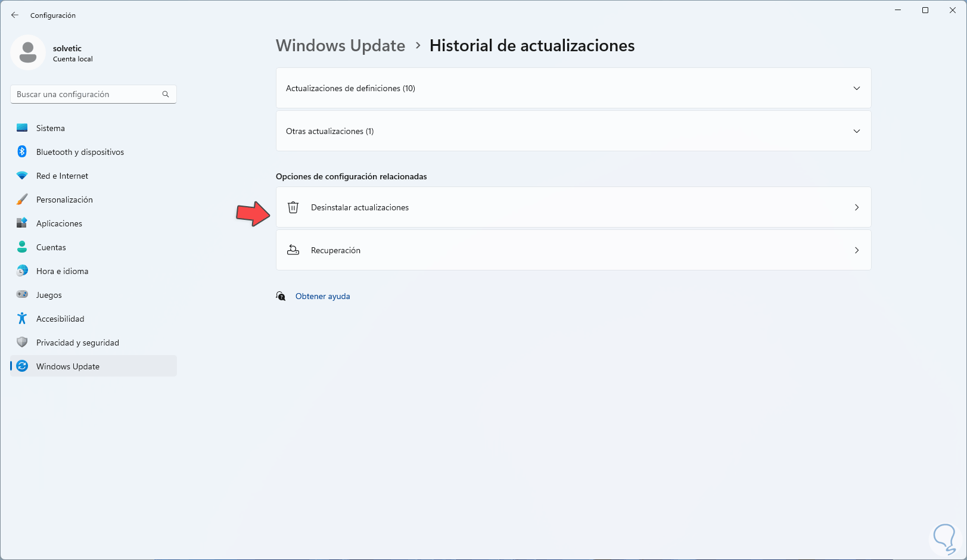Image resolution: width=967 pixels, height=560 pixels.
Task: Open the Aplicaciones section
Action: coord(94,223)
